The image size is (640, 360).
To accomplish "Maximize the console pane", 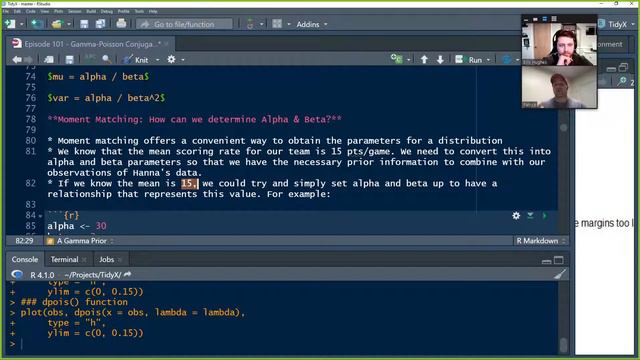I will 559,260.
